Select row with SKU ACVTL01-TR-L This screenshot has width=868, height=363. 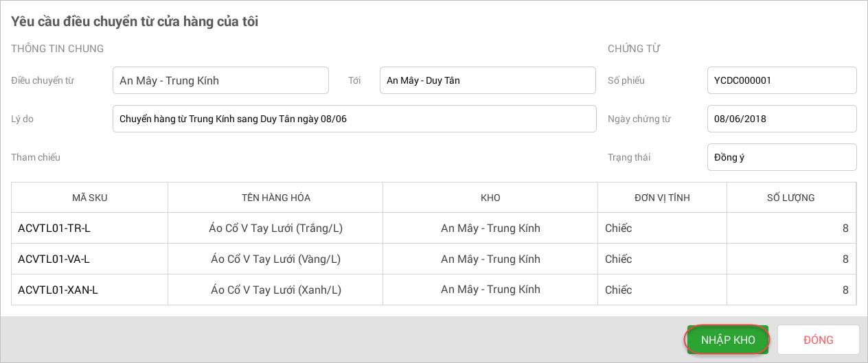(54, 228)
